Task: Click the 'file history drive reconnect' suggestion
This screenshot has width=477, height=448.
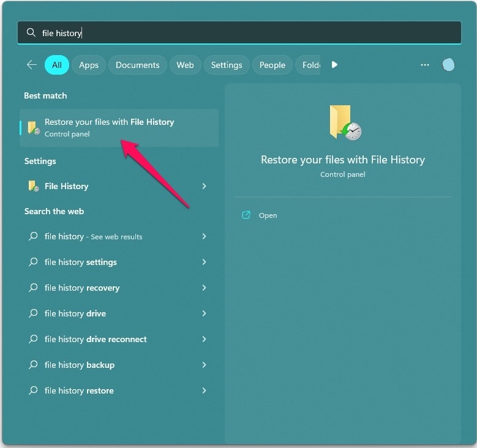Action: tap(119, 339)
